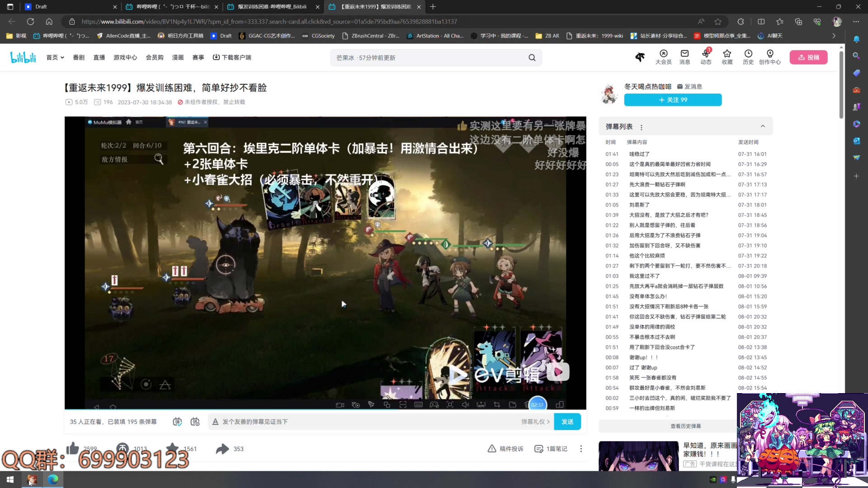This screenshot has width=868, height=488.
Task: Open ArtStation bookmark
Action: point(435,36)
